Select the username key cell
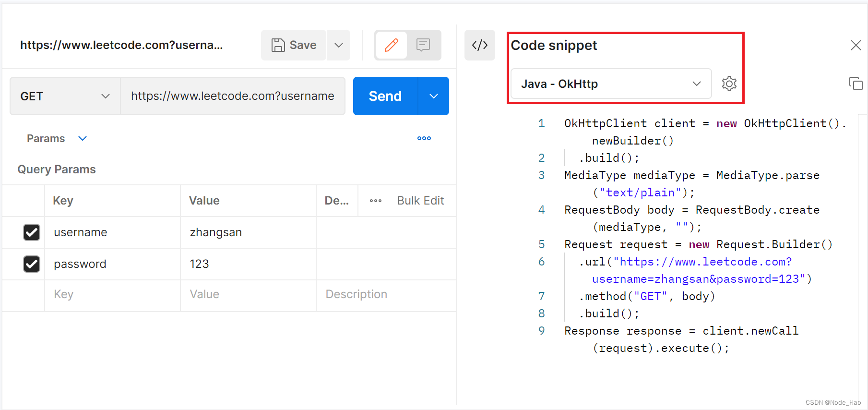868x410 pixels. (113, 232)
